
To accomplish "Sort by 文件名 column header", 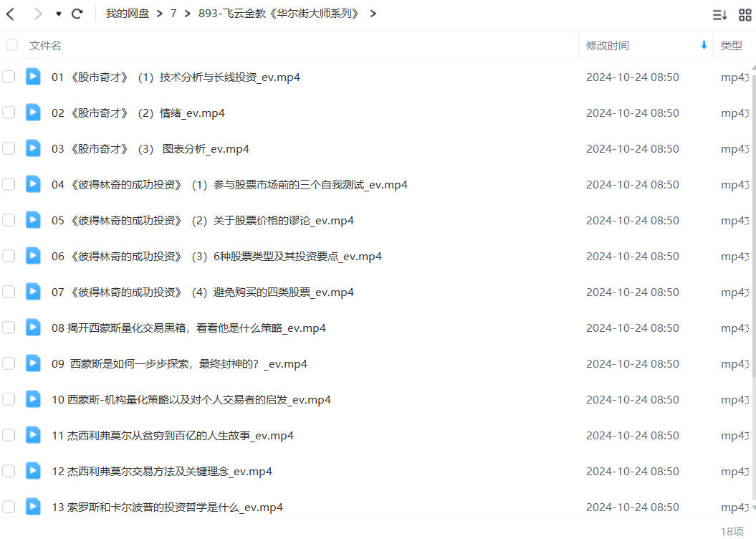I will pyautogui.click(x=45, y=46).
